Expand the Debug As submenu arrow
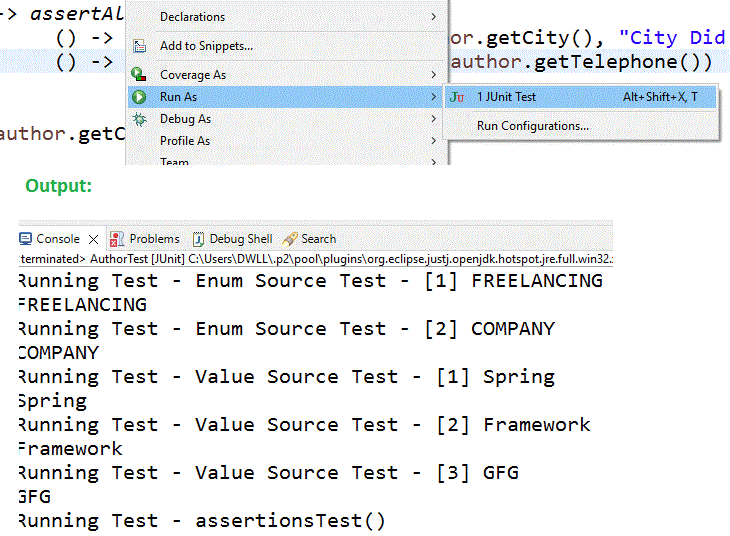 (x=433, y=119)
